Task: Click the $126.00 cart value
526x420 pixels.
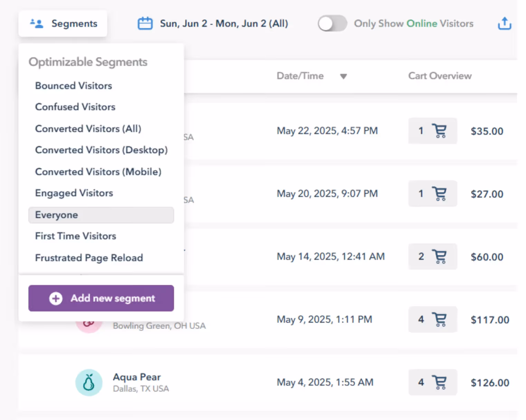Action: click(490, 383)
